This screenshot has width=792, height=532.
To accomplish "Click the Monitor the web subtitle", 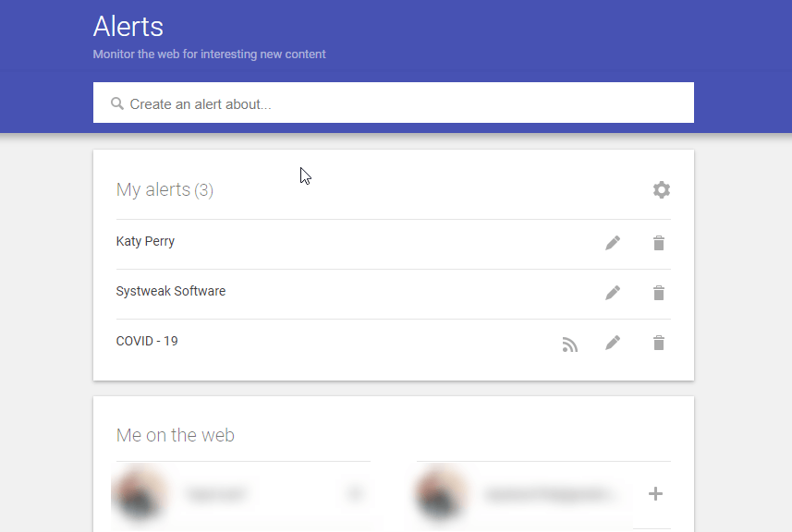I will click(209, 54).
